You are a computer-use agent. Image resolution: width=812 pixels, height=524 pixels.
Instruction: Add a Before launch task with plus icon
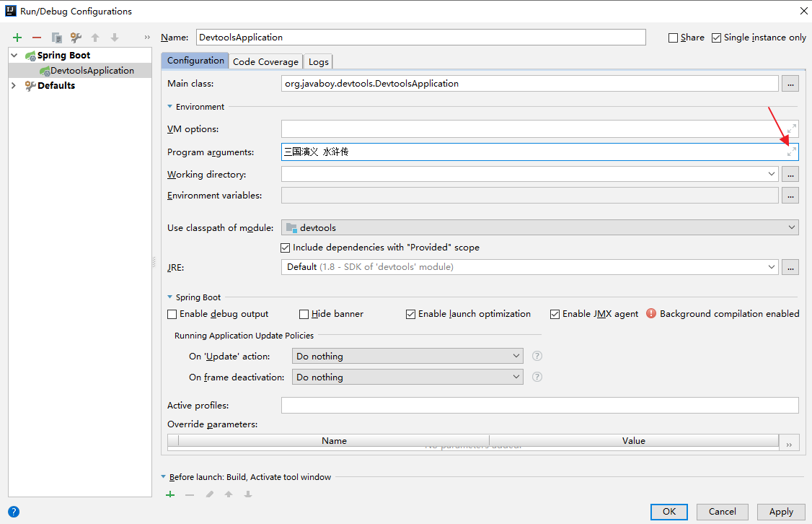tap(171, 494)
